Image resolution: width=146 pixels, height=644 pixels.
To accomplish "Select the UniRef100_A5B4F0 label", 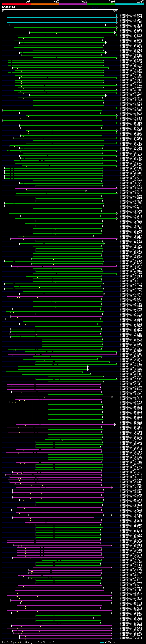I will (131, 105).
